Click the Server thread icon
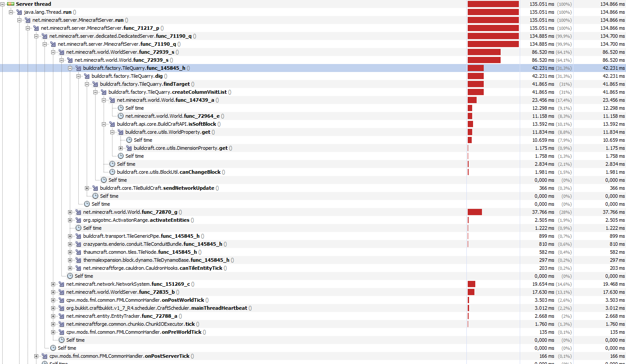626x364 pixels. 11,4
